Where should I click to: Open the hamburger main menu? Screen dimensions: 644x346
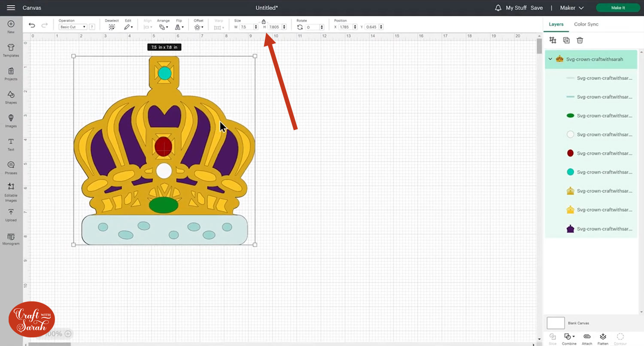click(x=11, y=8)
